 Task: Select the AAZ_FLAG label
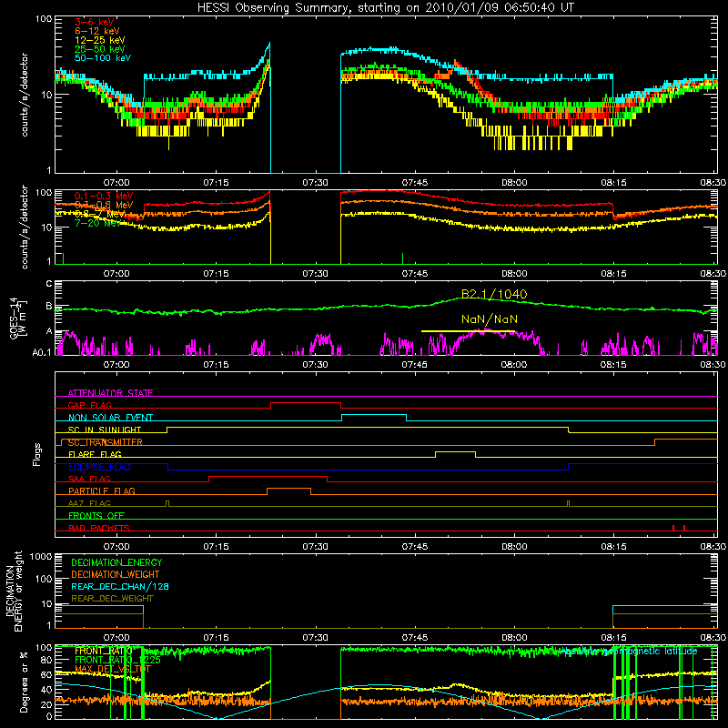(89, 503)
